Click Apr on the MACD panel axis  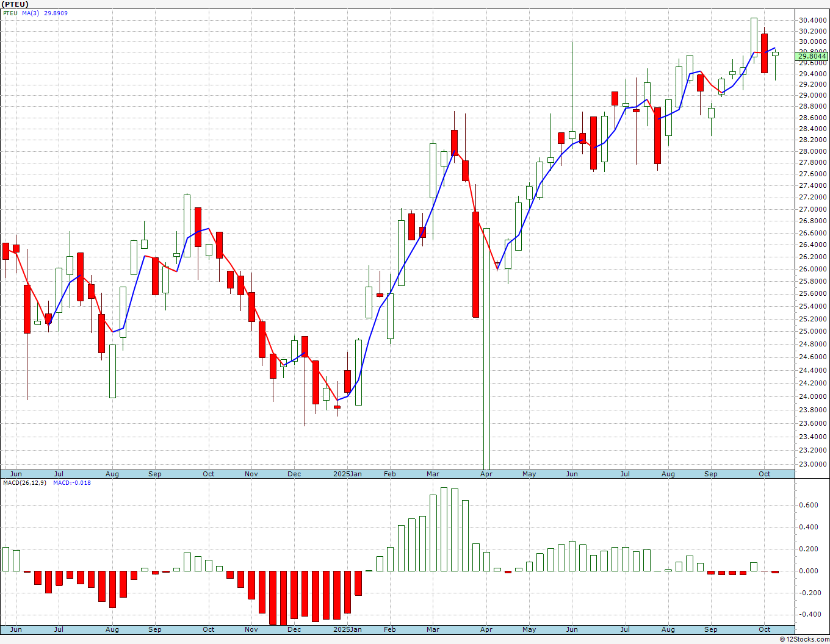coord(486,629)
